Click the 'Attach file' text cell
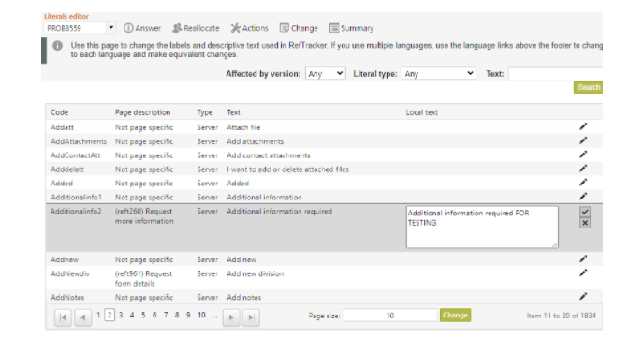 click(x=243, y=127)
